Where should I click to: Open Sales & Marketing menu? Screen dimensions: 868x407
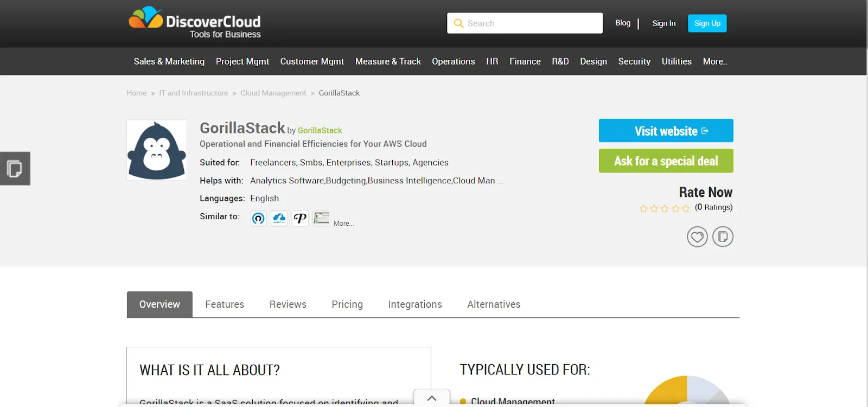(169, 61)
